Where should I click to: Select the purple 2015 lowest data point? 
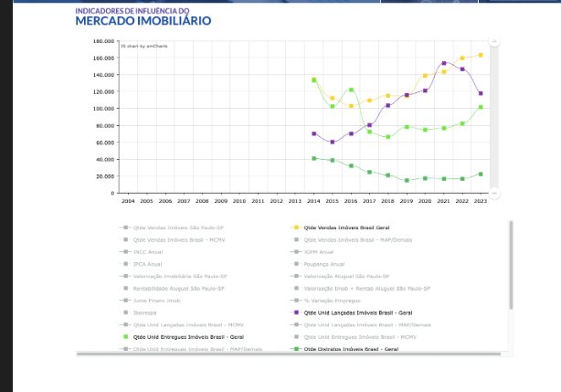333,142
